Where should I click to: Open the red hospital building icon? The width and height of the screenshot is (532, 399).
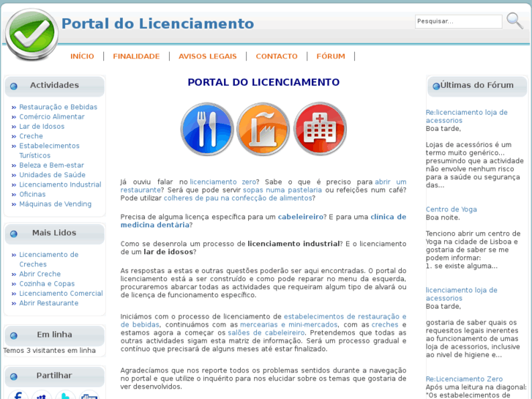pos(320,129)
